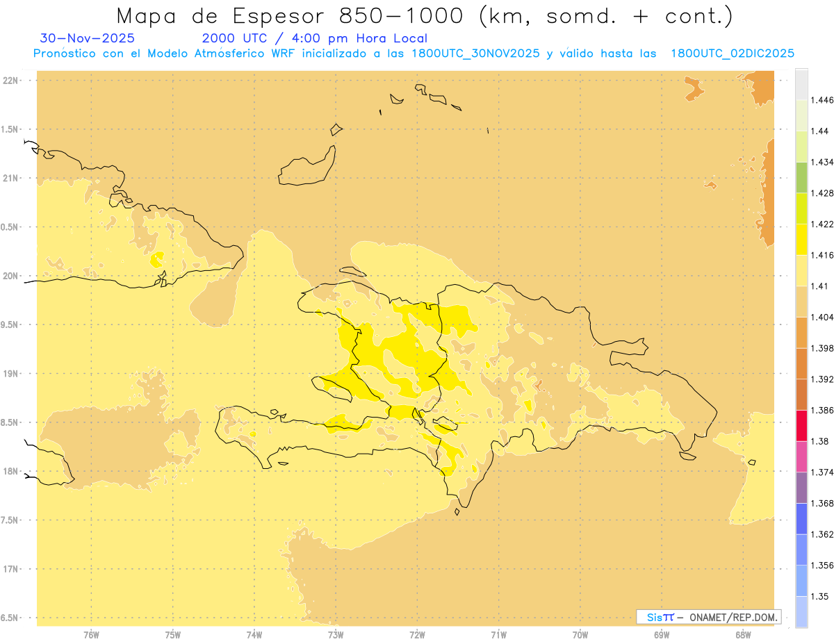Click the '1.392' color scale label

[821, 379]
